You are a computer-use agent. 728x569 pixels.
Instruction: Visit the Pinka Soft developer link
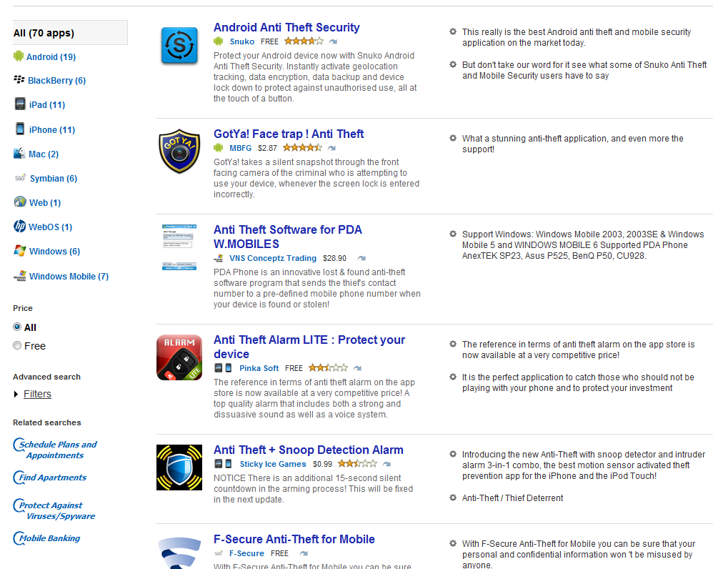(259, 368)
